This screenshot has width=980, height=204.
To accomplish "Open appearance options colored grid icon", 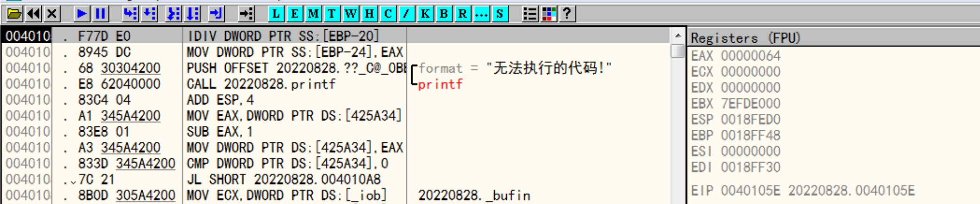I will (549, 14).
